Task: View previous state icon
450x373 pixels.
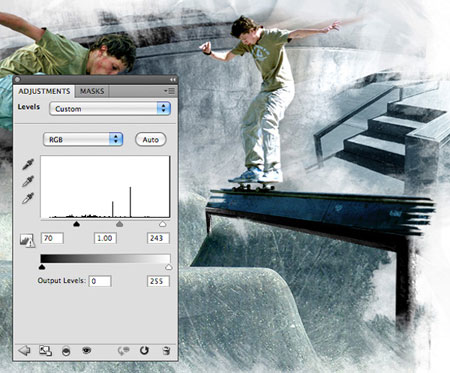Action: [x=123, y=351]
